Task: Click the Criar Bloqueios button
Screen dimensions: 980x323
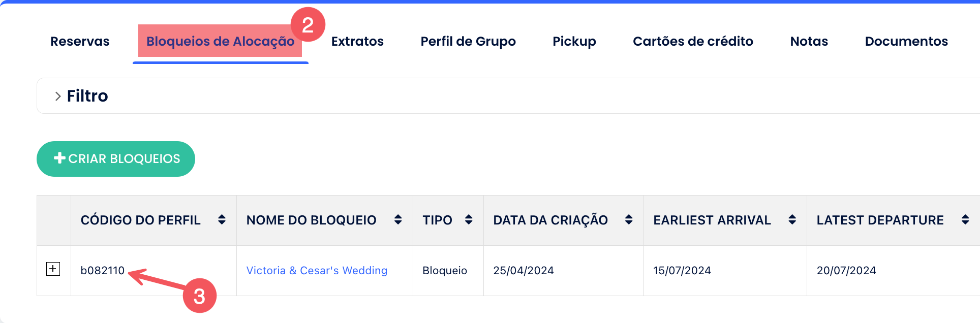Action: 116,159
